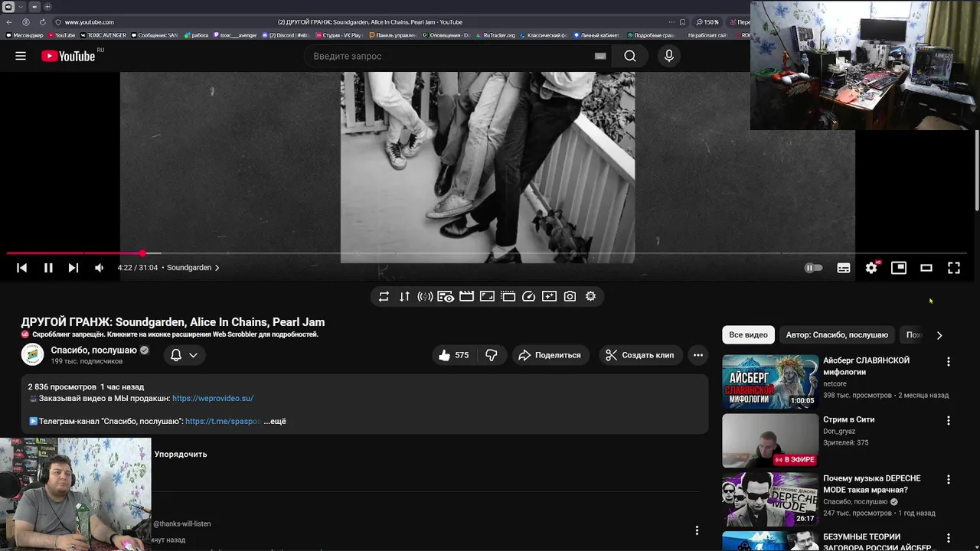
Task: Open options for DEPECHE MODE video
Action: coord(949,480)
